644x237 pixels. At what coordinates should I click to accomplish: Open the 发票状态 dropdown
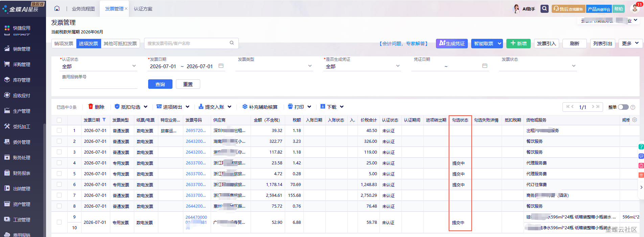(x=538, y=67)
